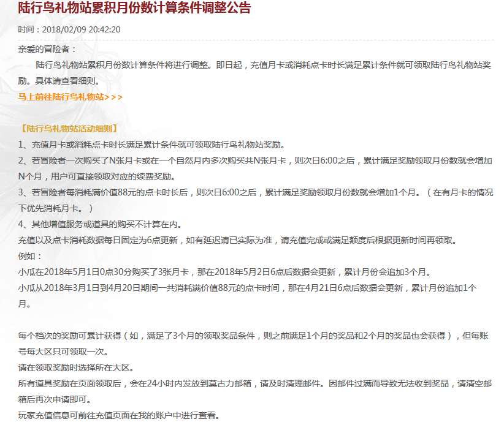
Task: Click the line 充值以及点卡消耗数据每日固定为6点更新
Action: point(238,240)
